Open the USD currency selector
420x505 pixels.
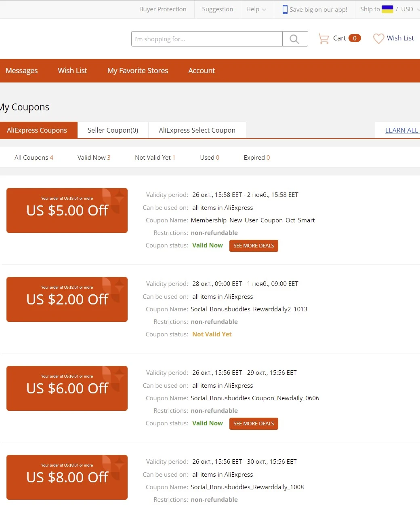click(409, 9)
